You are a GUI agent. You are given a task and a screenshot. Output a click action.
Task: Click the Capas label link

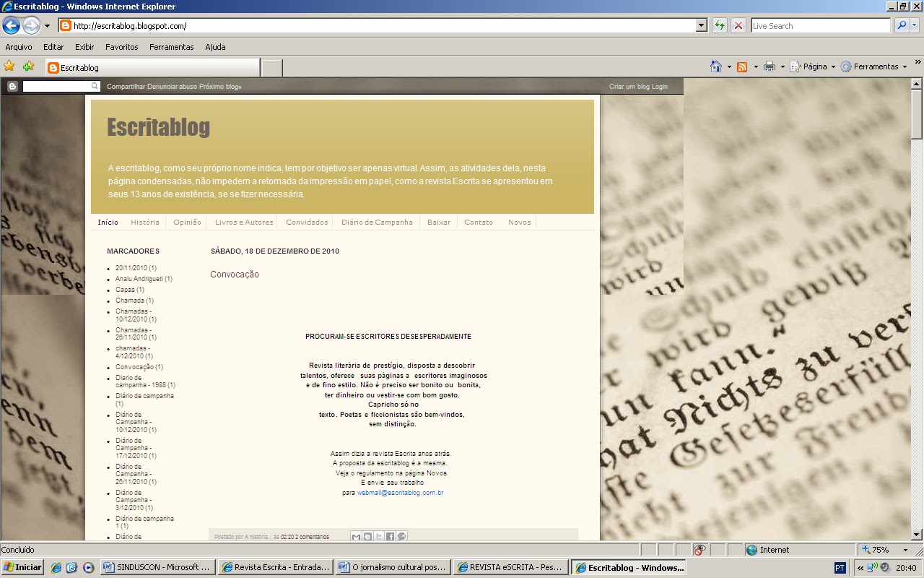click(x=125, y=290)
